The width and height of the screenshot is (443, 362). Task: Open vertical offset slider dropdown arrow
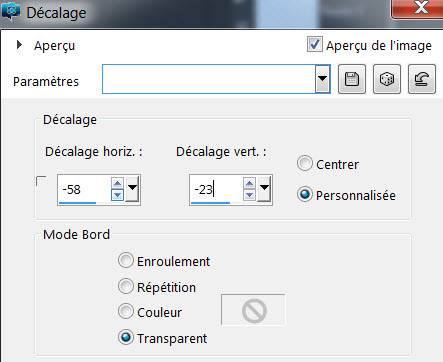[x=264, y=189]
